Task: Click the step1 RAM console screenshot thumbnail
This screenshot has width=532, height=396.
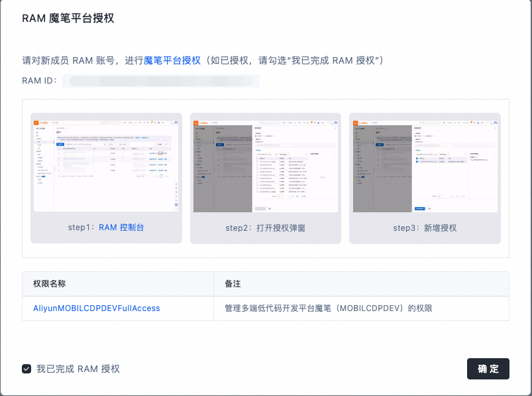Action: click(106, 166)
